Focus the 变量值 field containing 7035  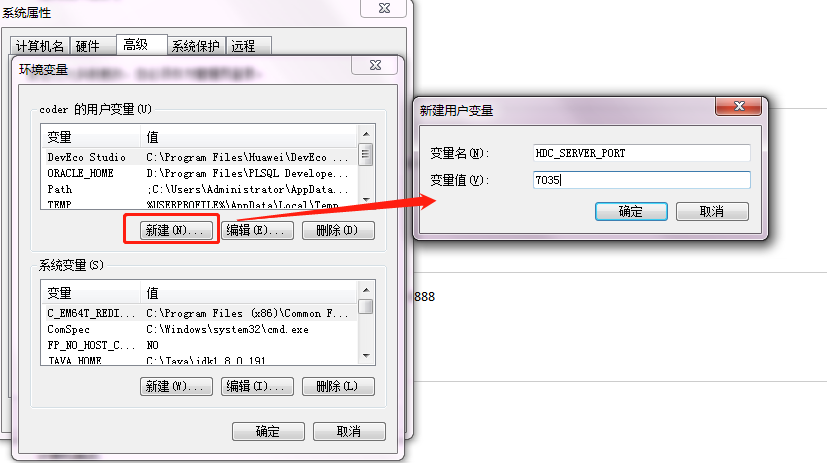(641, 180)
